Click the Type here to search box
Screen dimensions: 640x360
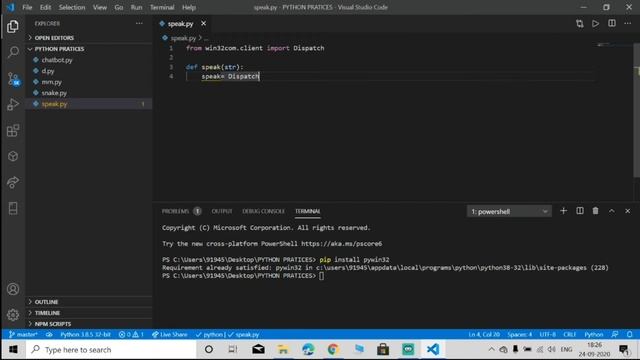point(111,349)
